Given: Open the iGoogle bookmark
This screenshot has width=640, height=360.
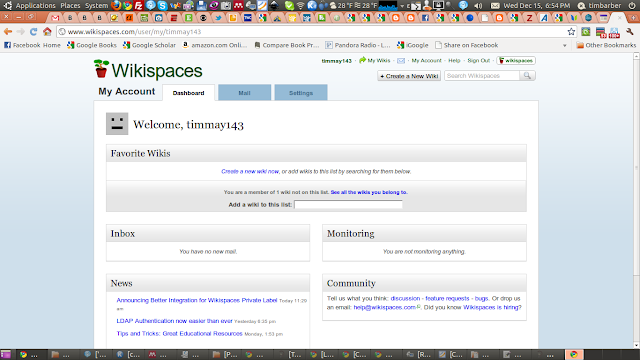Looking at the screenshot, I should point(413,45).
